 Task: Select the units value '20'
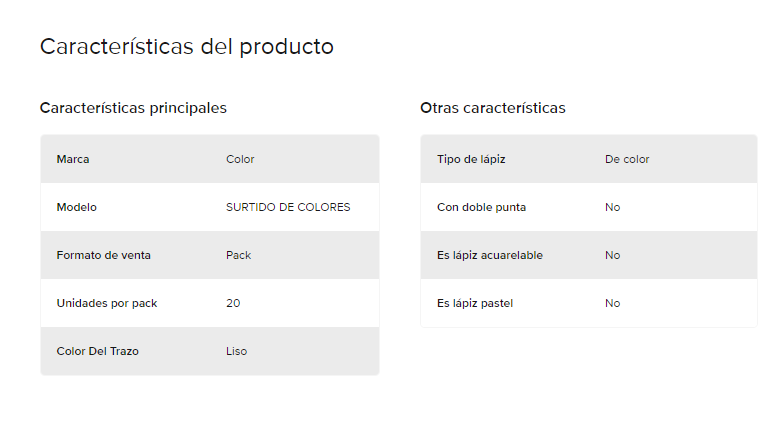point(233,303)
